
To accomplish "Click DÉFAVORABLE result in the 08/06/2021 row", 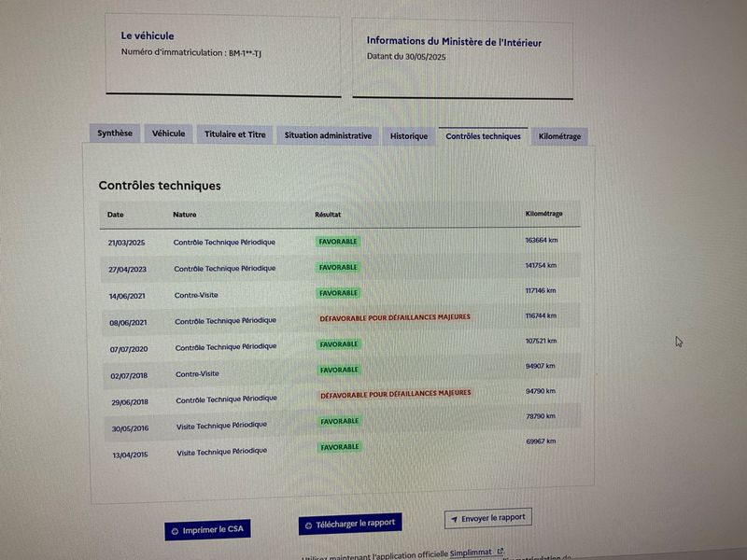I will pyautogui.click(x=395, y=317).
